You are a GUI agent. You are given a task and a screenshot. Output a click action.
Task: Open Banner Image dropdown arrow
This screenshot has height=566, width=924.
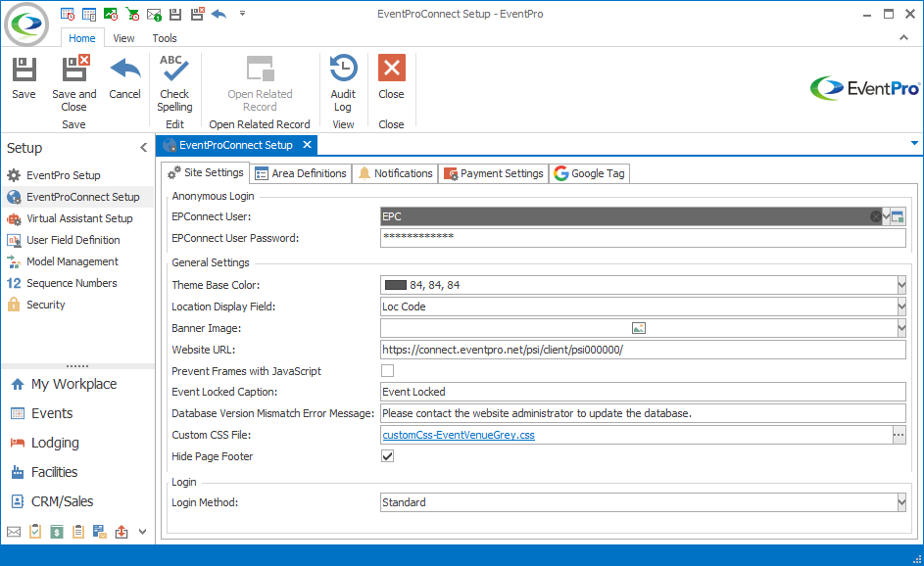point(901,328)
